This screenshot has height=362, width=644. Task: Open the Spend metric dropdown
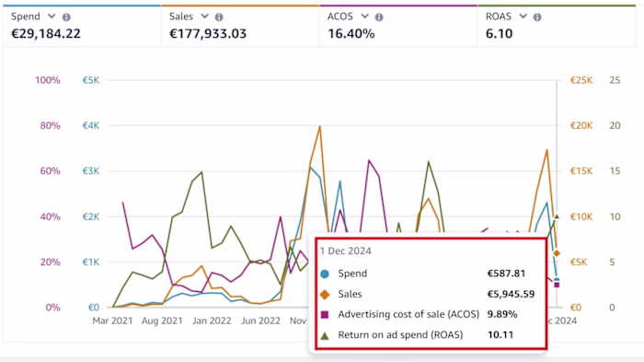pos(52,17)
